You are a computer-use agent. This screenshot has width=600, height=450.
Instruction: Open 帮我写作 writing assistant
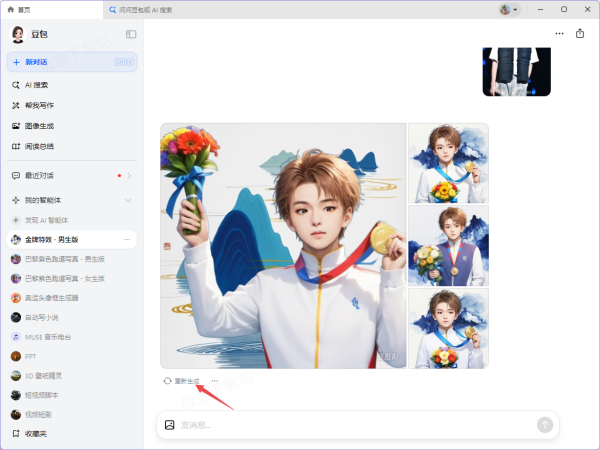coord(39,105)
